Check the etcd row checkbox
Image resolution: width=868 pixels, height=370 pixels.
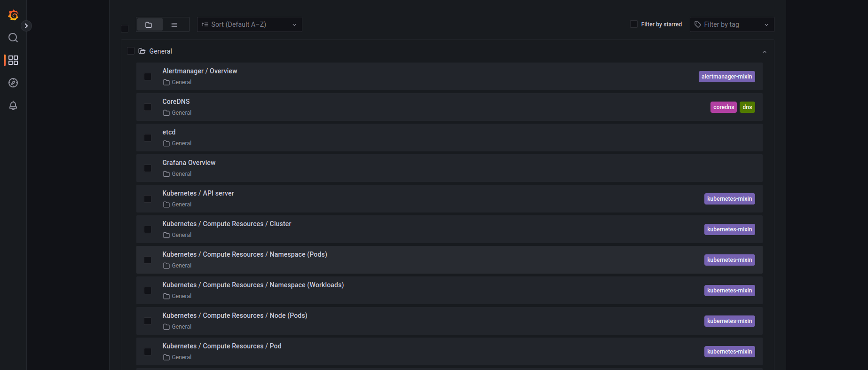click(148, 138)
